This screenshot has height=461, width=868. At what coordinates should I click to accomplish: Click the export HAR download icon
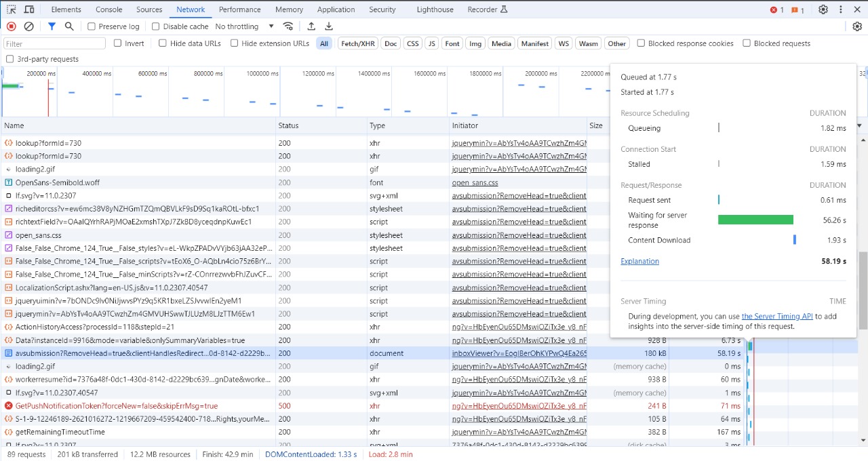tap(329, 26)
